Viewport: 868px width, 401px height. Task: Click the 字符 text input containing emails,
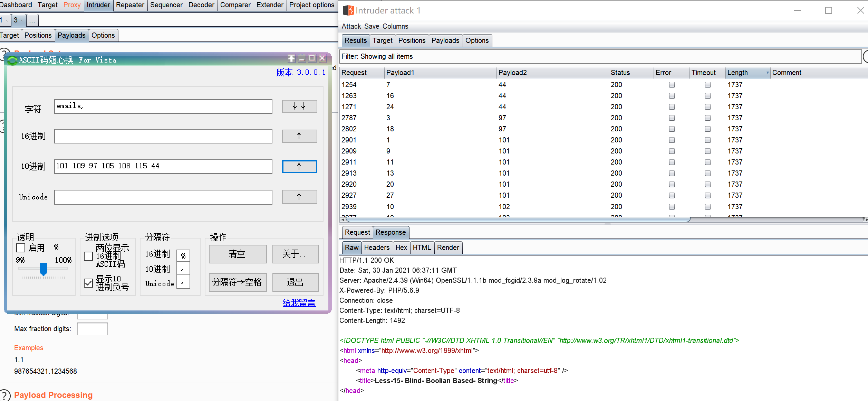(163, 106)
